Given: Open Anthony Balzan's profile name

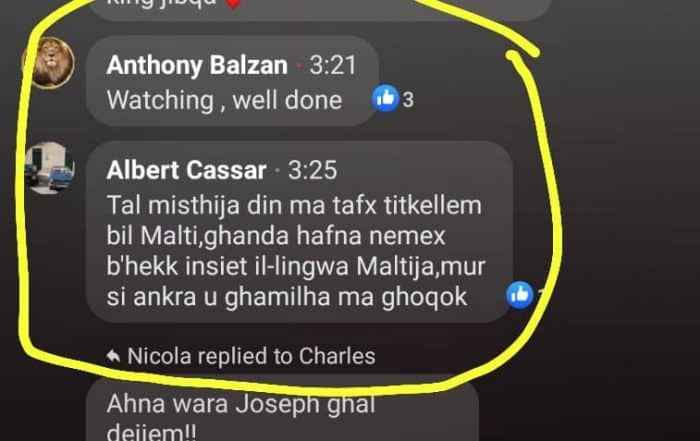Looking at the screenshot, I should tap(197, 65).
